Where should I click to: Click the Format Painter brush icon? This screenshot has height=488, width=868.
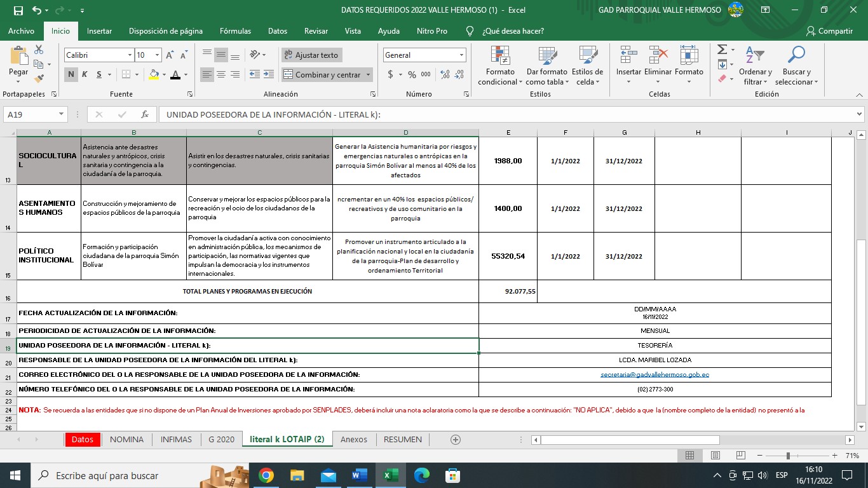39,79
